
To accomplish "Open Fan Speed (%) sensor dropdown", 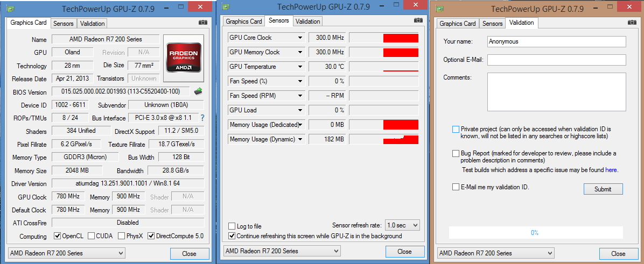I will click(x=300, y=81).
